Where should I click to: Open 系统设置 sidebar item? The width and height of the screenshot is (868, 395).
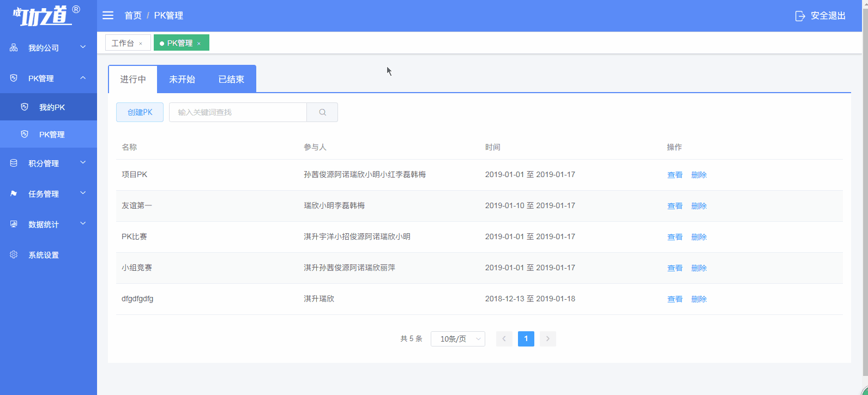point(49,255)
